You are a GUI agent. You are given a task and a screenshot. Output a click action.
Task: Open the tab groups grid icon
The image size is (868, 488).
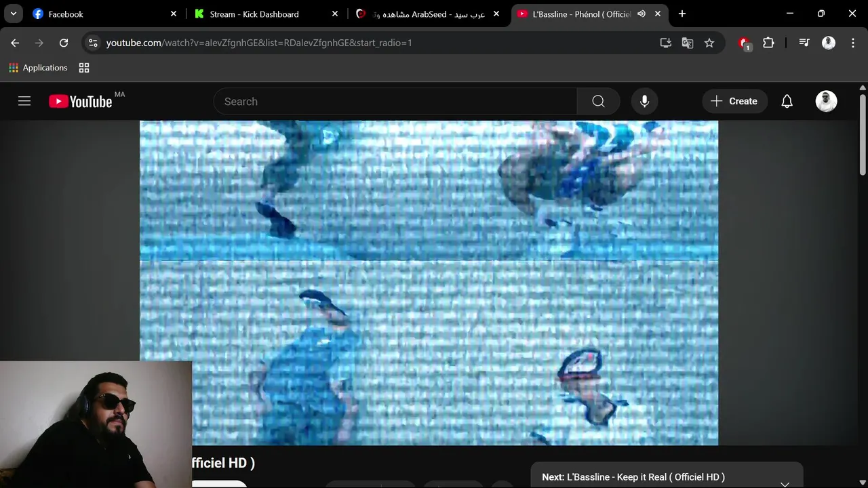click(84, 68)
